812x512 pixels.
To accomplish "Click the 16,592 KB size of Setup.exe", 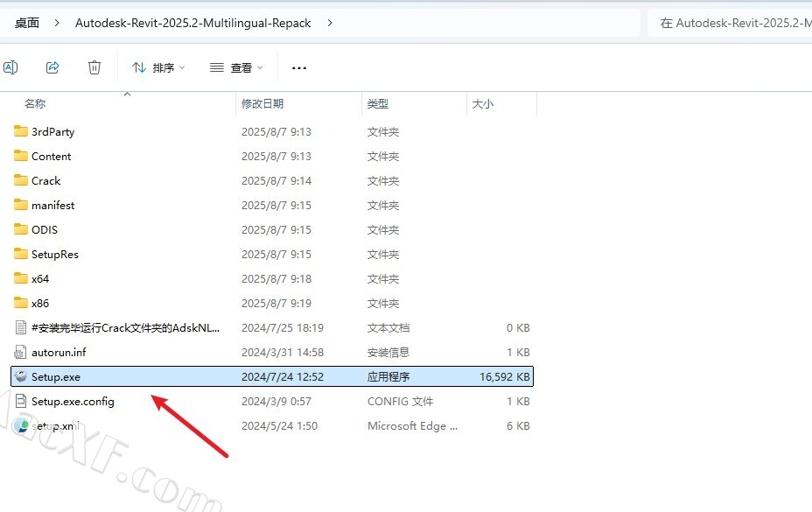I will point(504,376).
